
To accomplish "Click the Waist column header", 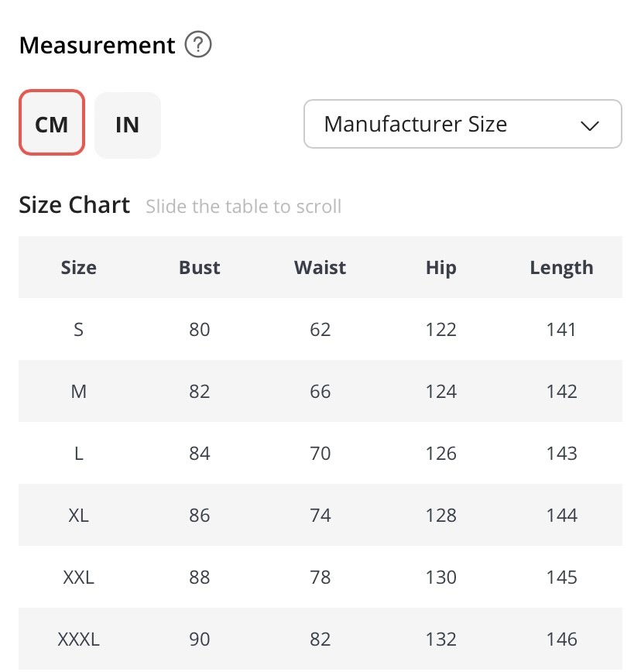I will [320, 268].
